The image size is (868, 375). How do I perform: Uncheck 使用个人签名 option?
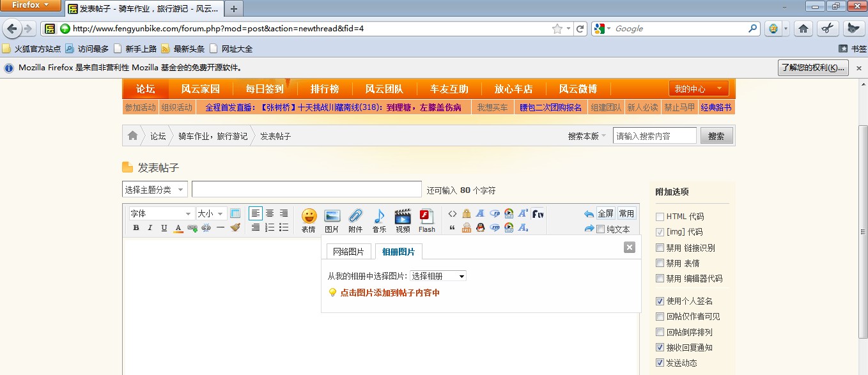click(660, 301)
